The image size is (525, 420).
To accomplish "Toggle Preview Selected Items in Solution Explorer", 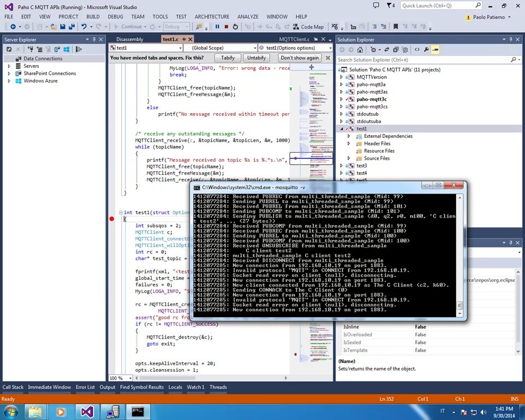I will (435, 50).
